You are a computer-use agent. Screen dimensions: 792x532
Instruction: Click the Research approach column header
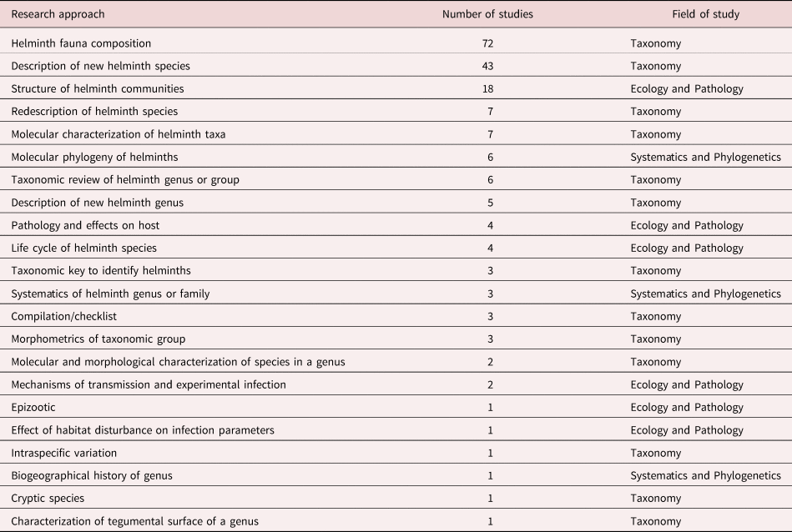click(58, 14)
